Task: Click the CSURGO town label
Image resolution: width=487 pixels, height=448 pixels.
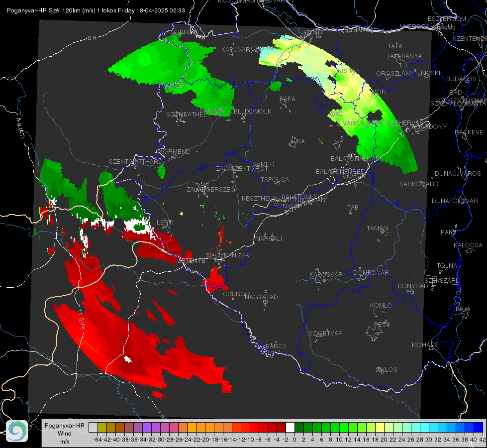Action: tap(236, 294)
